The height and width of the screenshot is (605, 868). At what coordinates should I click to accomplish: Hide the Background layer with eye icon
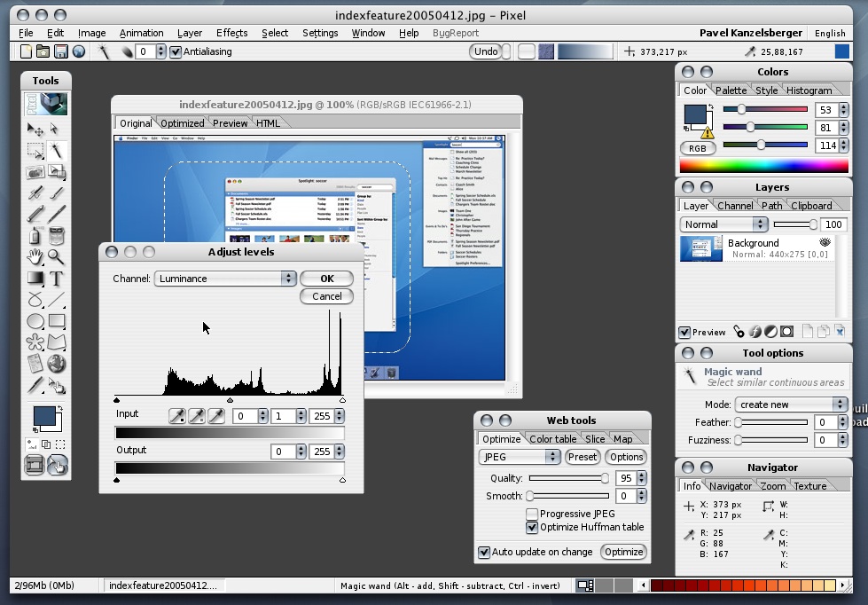pos(825,242)
